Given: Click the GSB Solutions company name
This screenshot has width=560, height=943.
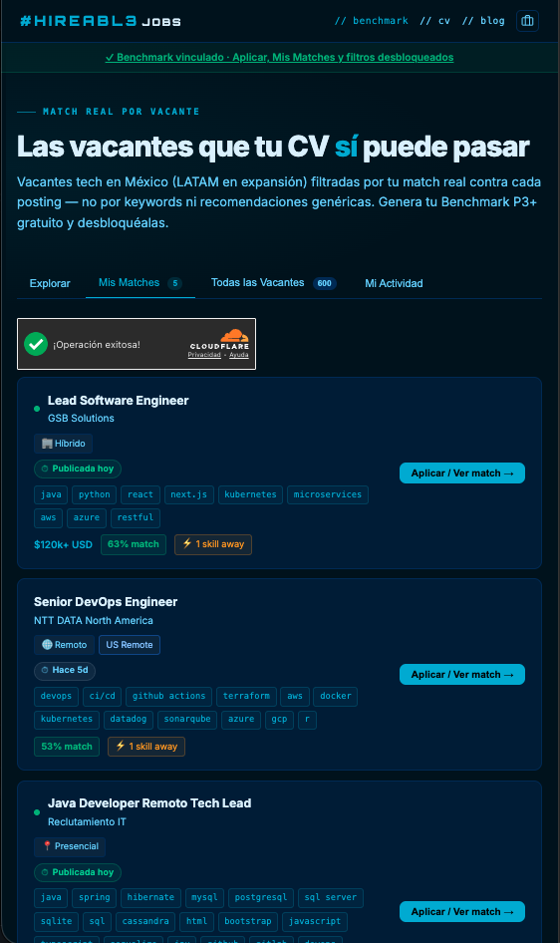Looking at the screenshot, I should pos(81,418).
